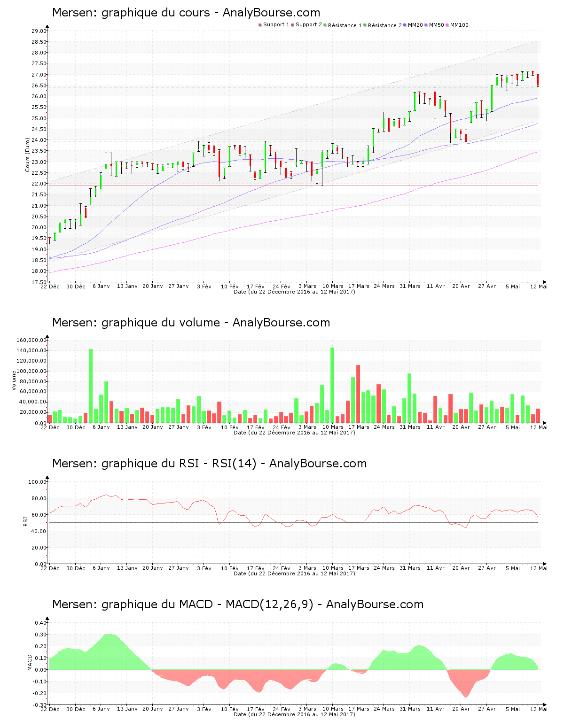Select the 'Résistance 2' legend label

(385, 25)
